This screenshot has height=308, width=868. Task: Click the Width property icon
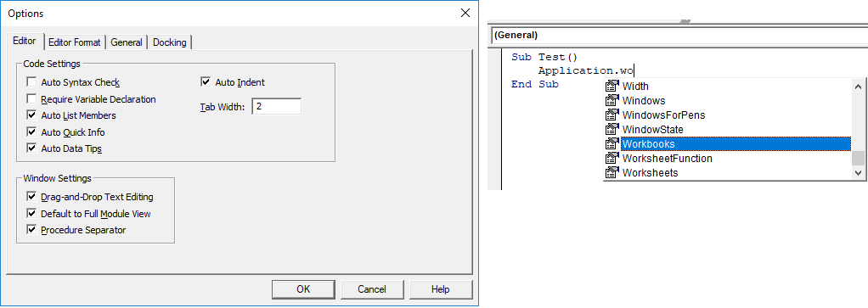[612, 87]
